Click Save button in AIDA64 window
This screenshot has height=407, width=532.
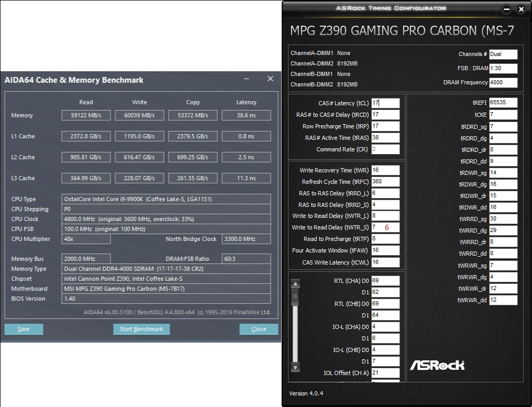coord(24,329)
